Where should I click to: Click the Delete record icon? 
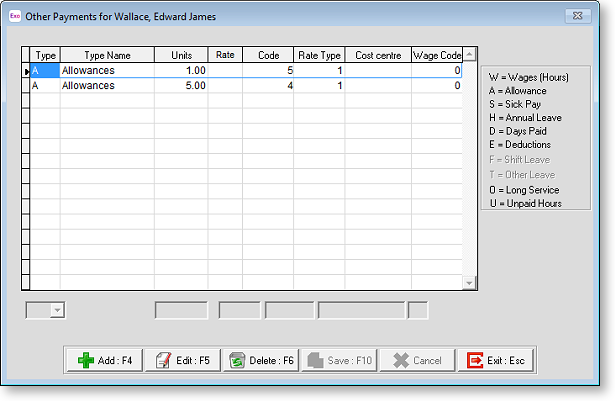(237, 361)
